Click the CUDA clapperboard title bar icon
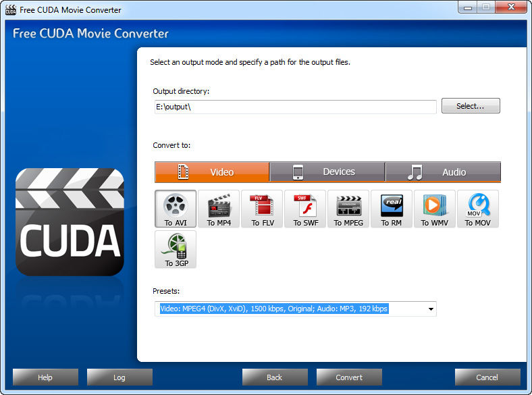The image size is (532, 395). pos(11,10)
